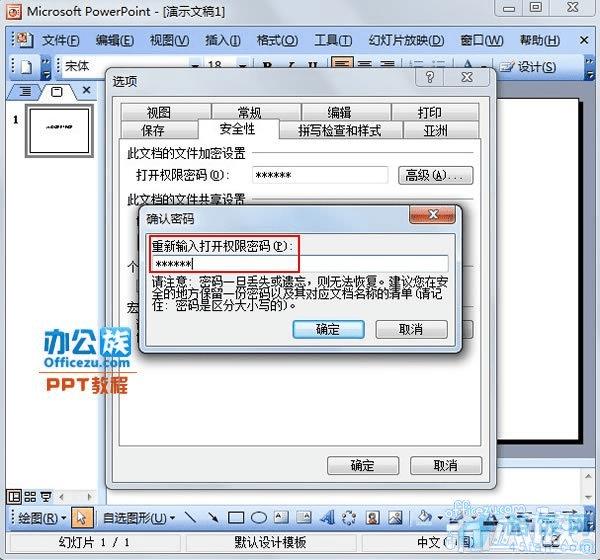Open the 工具(T) menu
Viewport: 600px width, 560px height.
(x=333, y=40)
